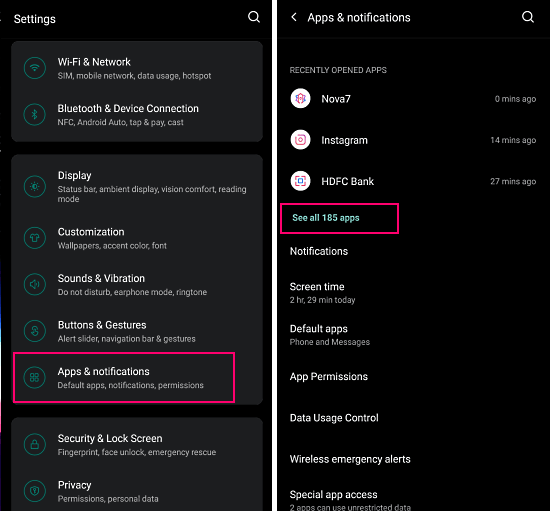The image size is (550, 511).
Task: Tap the Display brightness icon
Action: (x=34, y=186)
